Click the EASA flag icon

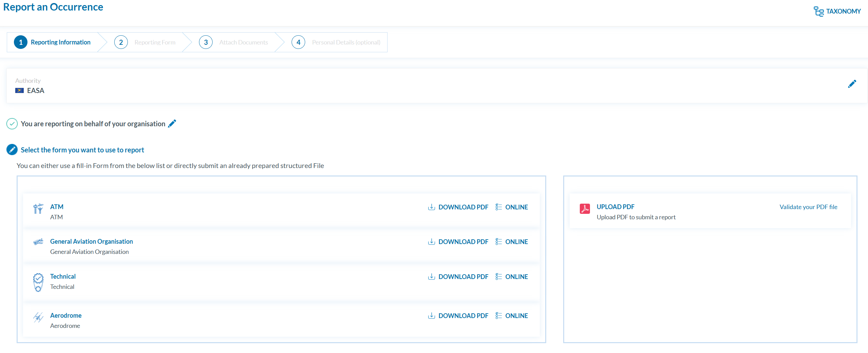pyautogui.click(x=19, y=91)
